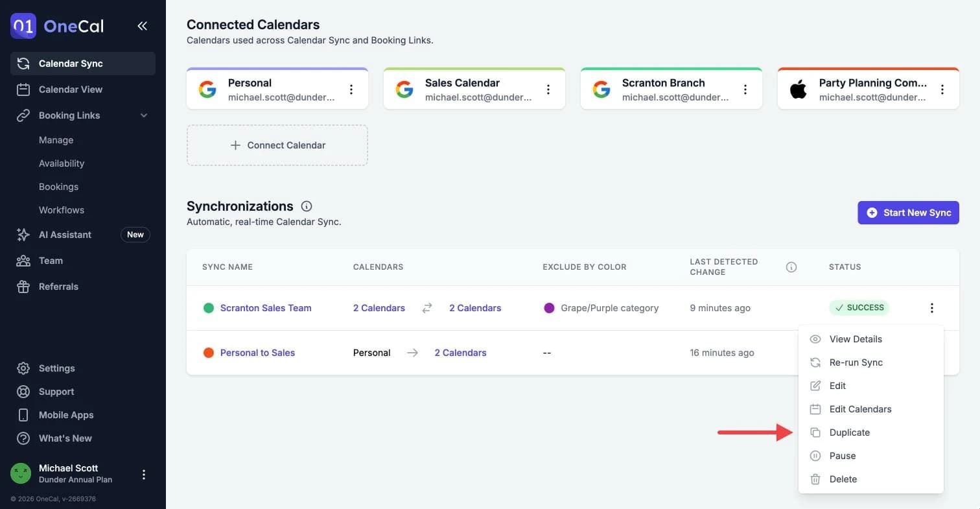Image resolution: width=980 pixels, height=509 pixels.
Task: Choose Delete in the sync context menu
Action: (871, 479)
